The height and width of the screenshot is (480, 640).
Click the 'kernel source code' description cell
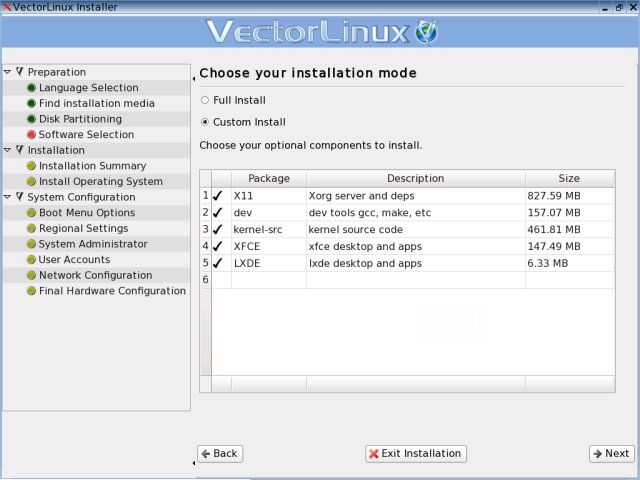pos(416,229)
